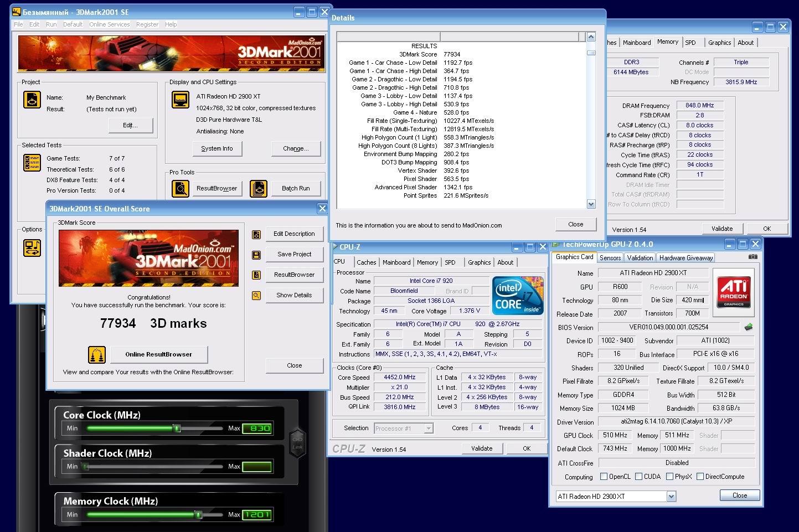This screenshot has height=532, width=799.
Task: Click Validate in the CPU-Z CPU window
Action: (x=482, y=448)
